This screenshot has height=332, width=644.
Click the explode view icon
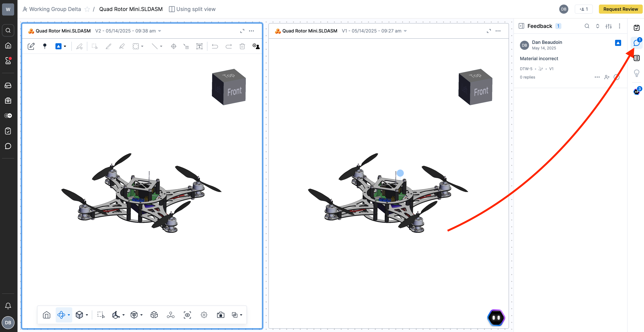click(x=154, y=315)
